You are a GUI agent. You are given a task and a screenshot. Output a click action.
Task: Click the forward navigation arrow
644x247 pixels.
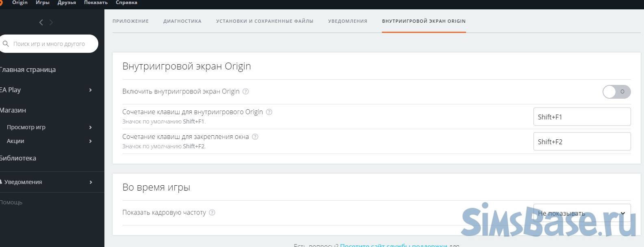click(51, 23)
